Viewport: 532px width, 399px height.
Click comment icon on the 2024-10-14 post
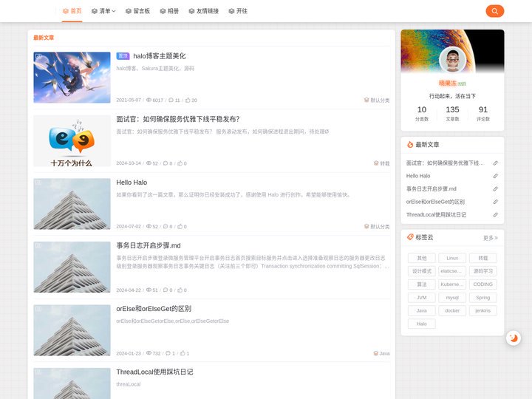pyautogui.click(x=166, y=163)
